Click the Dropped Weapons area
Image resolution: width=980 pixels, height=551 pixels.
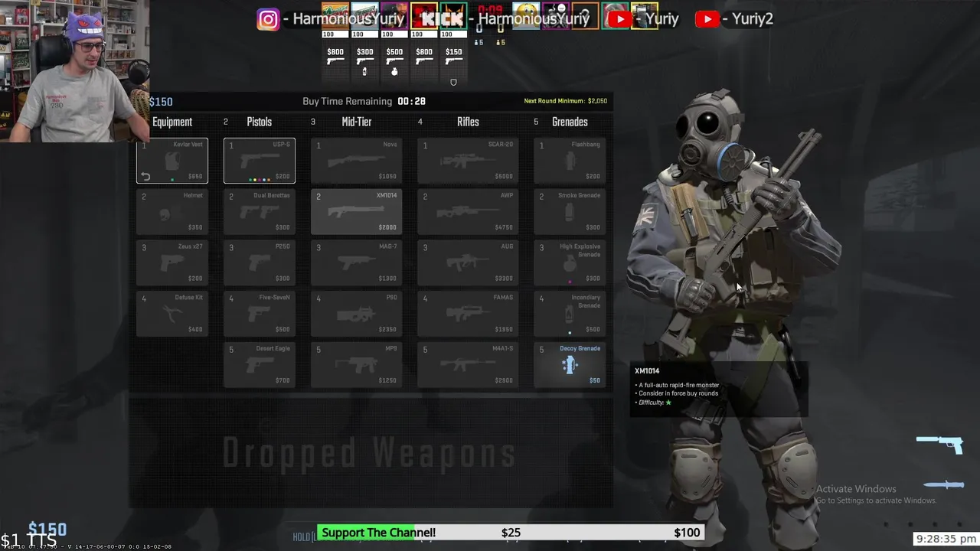(370, 453)
